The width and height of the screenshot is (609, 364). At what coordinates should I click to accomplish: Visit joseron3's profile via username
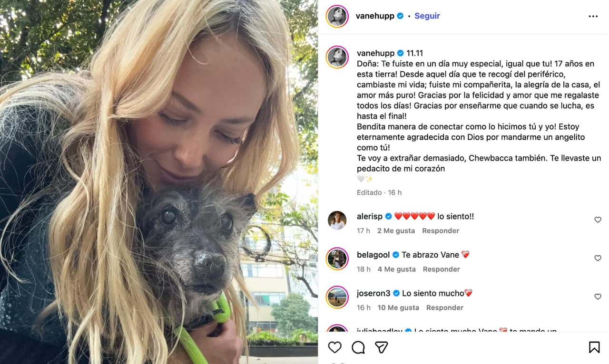pos(373,293)
